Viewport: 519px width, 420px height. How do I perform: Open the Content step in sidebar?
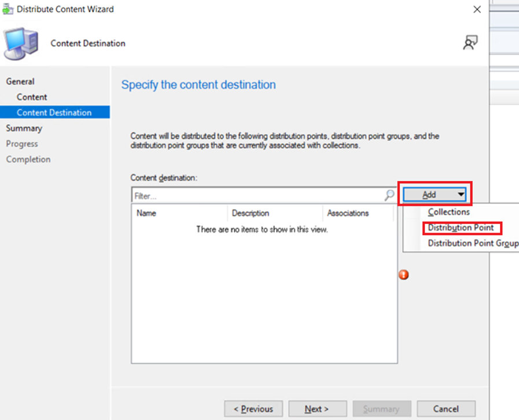point(32,97)
